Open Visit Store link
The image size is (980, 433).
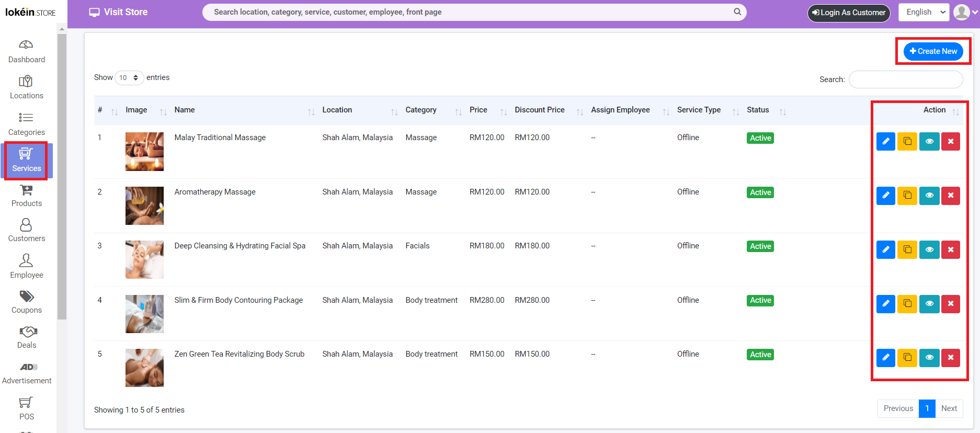tap(118, 12)
